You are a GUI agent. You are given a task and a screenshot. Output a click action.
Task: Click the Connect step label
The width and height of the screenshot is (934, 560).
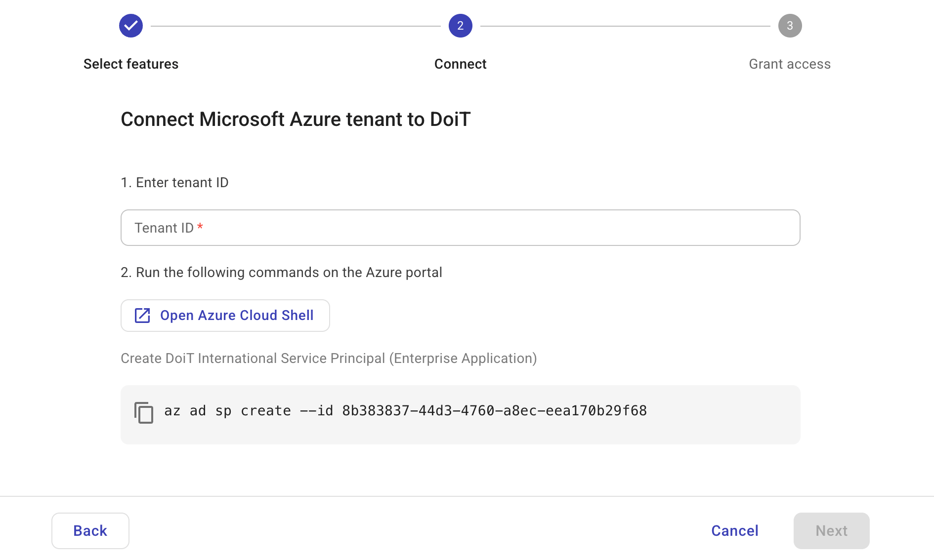[460, 63]
